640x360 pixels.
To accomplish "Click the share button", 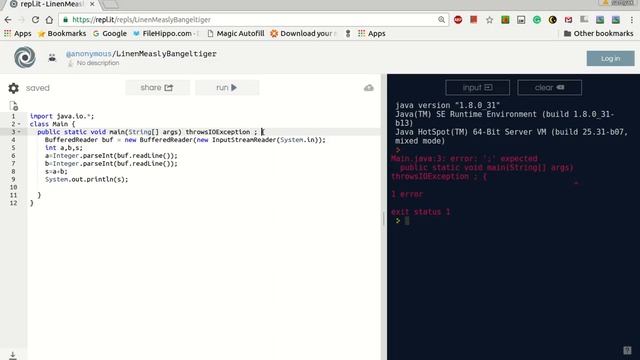I will point(157,88).
